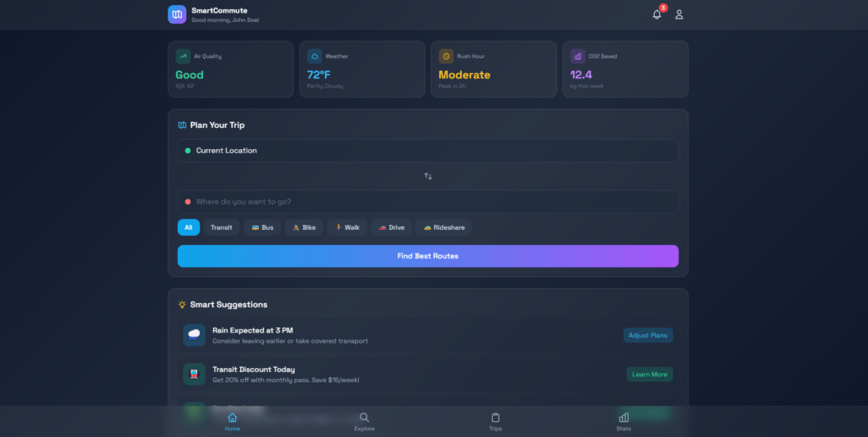This screenshot has width=868, height=437.
Task: Open the Rush Hour Moderate card
Action: tap(494, 69)
